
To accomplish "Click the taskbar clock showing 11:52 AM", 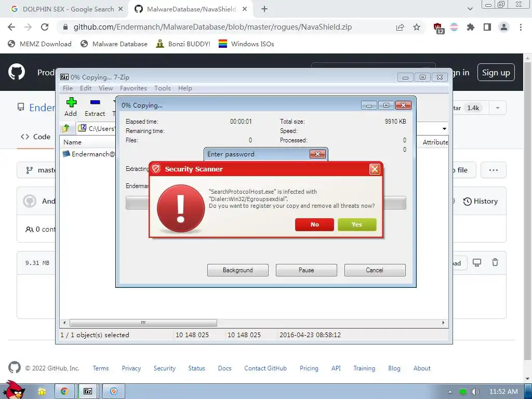I will 503,392.
